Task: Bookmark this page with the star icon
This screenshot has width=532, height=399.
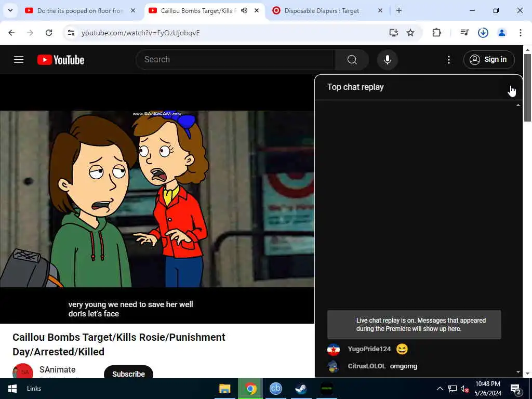Action: point(410,33)
